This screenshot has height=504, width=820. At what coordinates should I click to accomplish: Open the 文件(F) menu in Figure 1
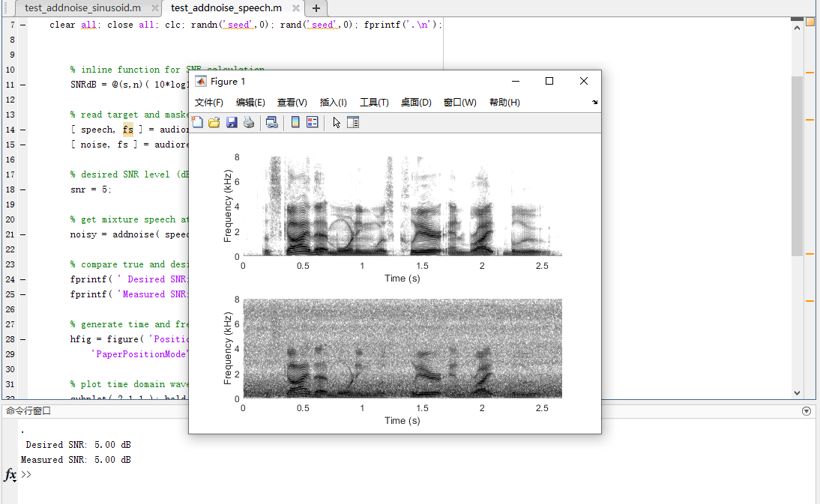208,103
